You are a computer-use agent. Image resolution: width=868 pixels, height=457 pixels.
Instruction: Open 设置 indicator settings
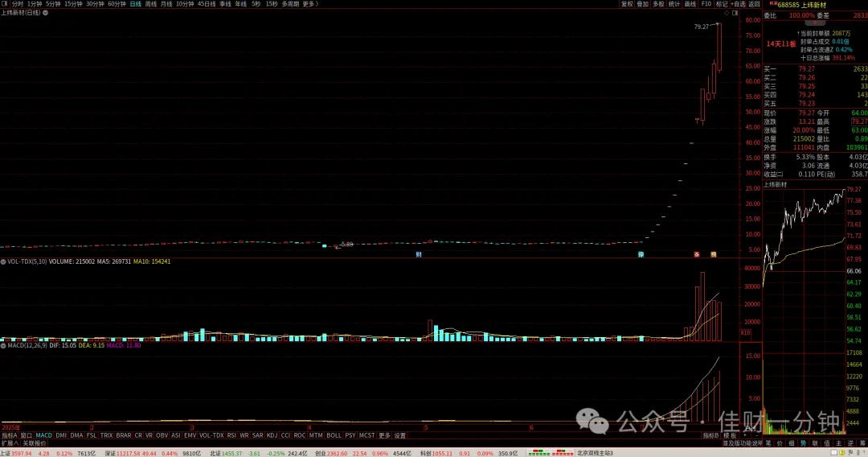pos(399,435)
